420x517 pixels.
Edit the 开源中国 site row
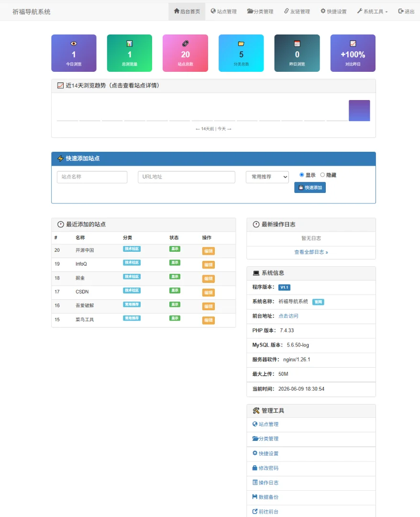[209, 251]
